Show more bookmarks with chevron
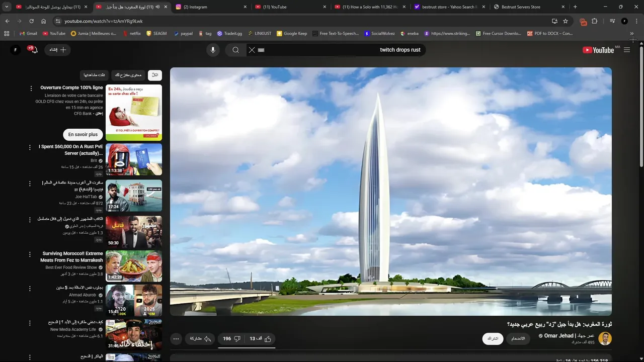Image resolution: width=644 pixels, height=362 pixels. (x=632, y=34)
